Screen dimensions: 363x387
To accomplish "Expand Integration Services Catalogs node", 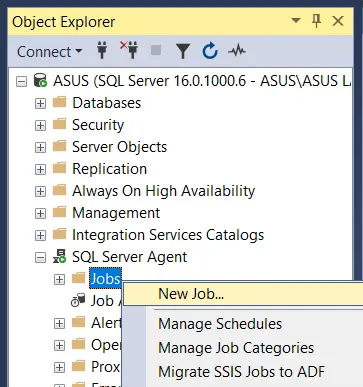I will pyautogui.click(x=40, y=235).
